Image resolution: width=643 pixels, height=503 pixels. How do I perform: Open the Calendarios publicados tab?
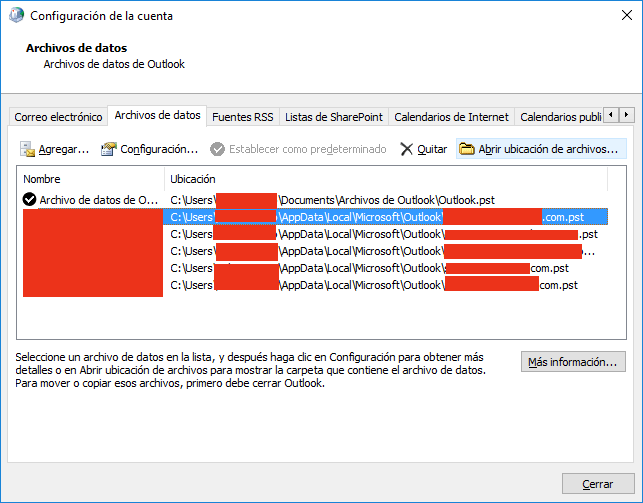[x=560, y=117]
